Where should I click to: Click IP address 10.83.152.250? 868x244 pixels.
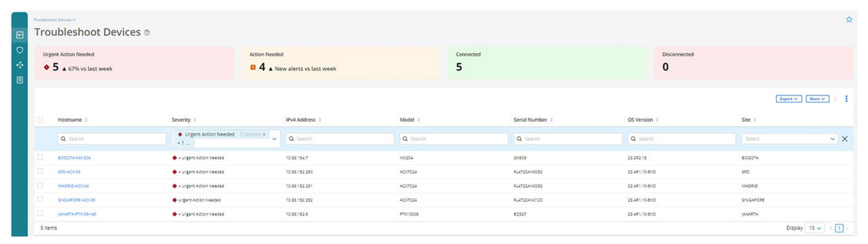click(300, 171)
